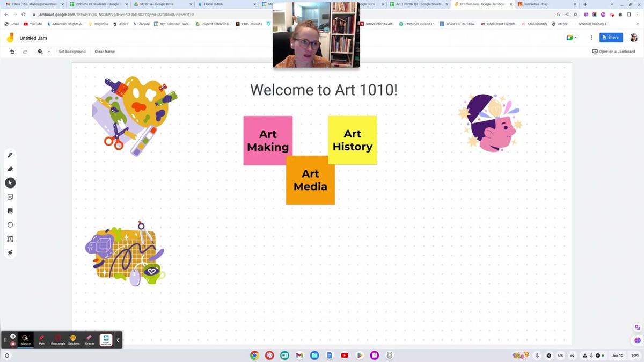The width and height of the screenshot is (644, 362).
Task: Open the Google Meet dropdown
Action: (571, 38)
